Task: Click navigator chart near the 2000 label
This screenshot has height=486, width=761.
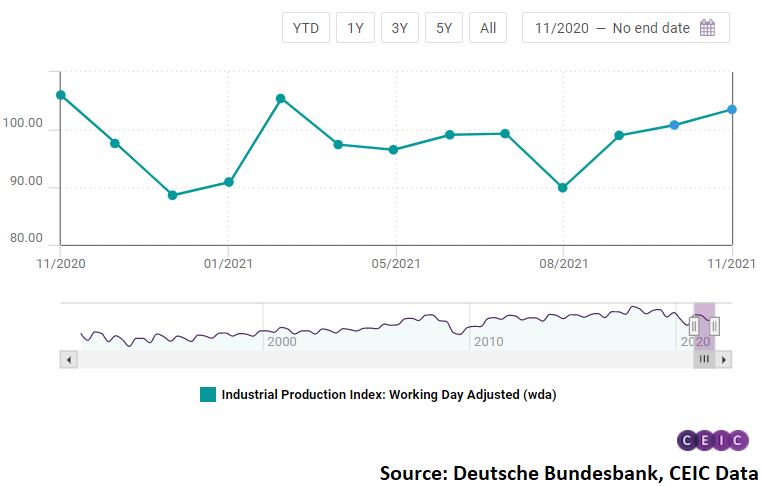Action: (x=280, y=328)
